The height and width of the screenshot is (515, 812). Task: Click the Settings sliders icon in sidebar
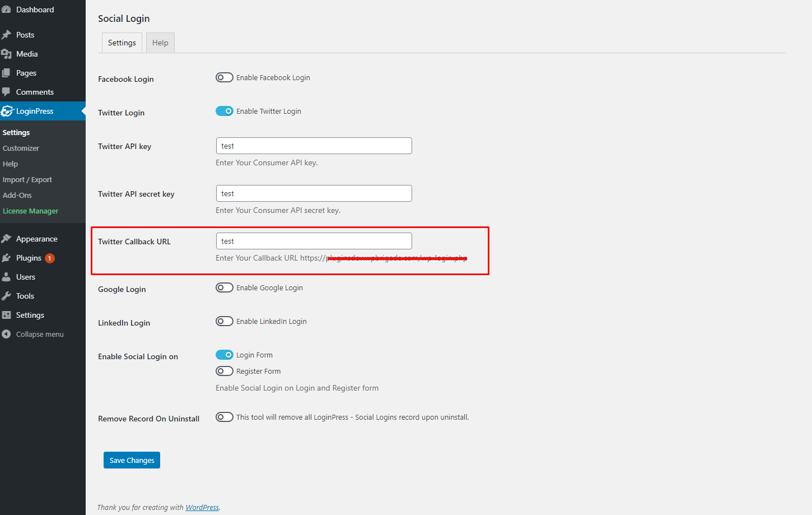[6, 315]
